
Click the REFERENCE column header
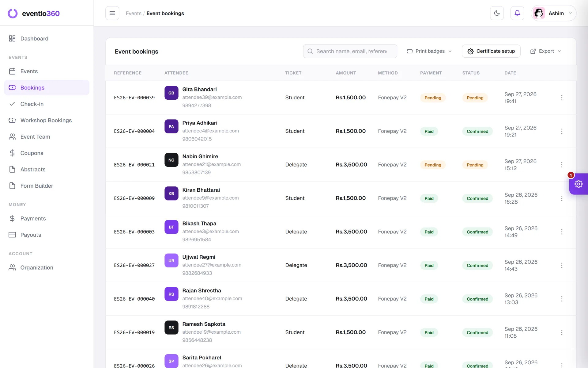click(x=128, y=73)
